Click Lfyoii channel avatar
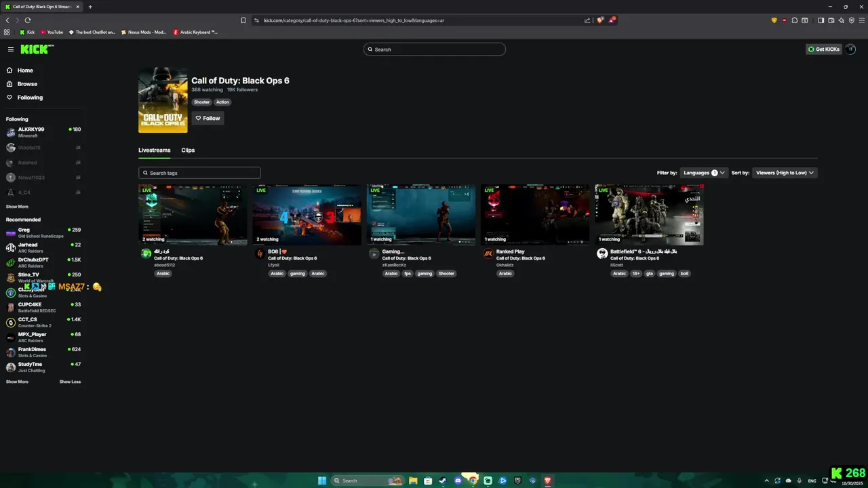 point(260,253)
